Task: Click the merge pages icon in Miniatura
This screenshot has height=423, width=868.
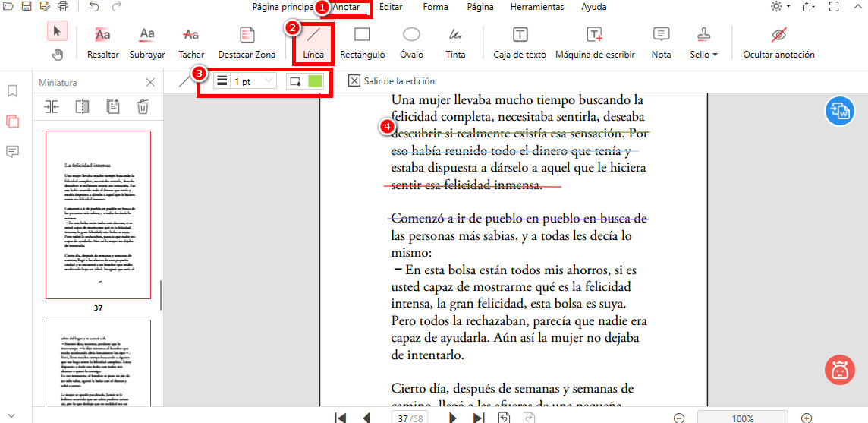Action: click(52, 106)
